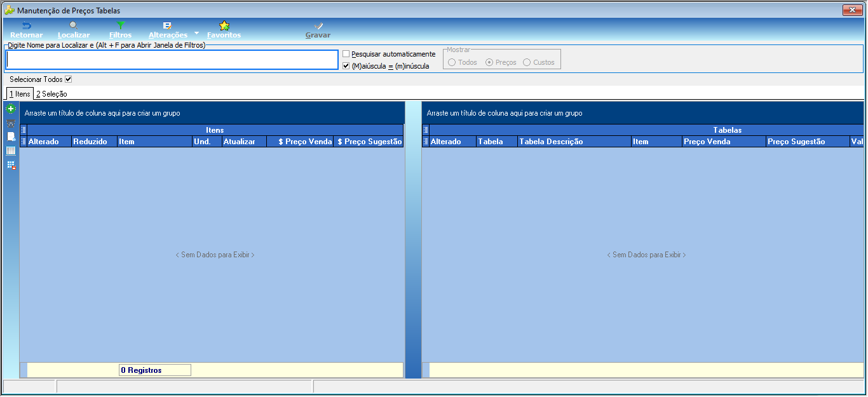This screenshot has width=868, height=397.
Task: Select the Custos radio option
Action: click(527, 62)
